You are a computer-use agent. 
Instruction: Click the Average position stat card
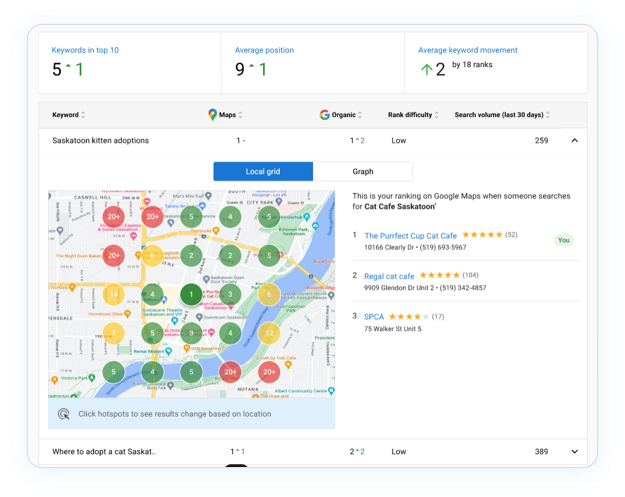(313, 62)
